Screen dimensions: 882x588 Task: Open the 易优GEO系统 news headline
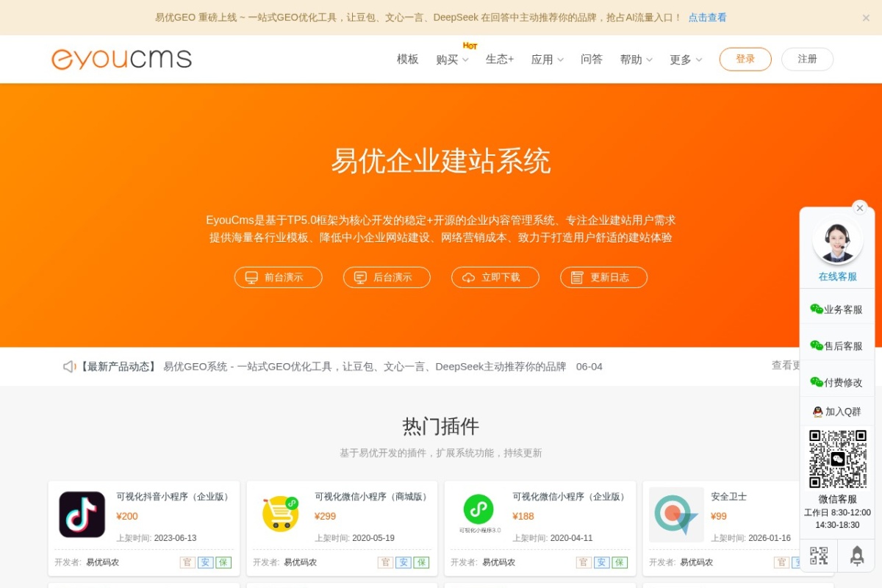[365, 366]
